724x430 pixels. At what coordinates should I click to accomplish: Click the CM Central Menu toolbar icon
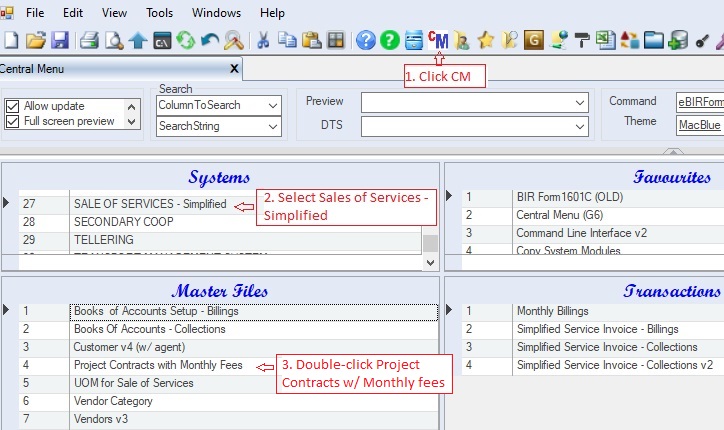(438, 40)
